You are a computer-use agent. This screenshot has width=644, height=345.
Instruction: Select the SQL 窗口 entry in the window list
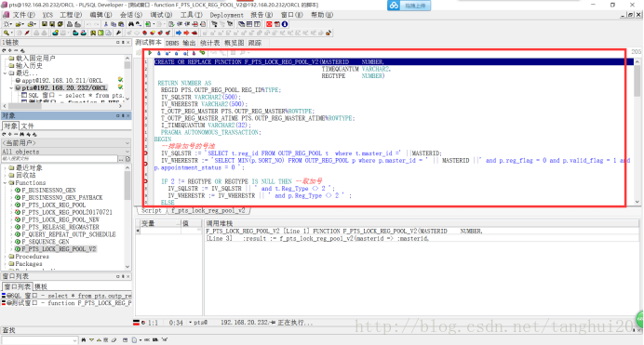[66, 296]
